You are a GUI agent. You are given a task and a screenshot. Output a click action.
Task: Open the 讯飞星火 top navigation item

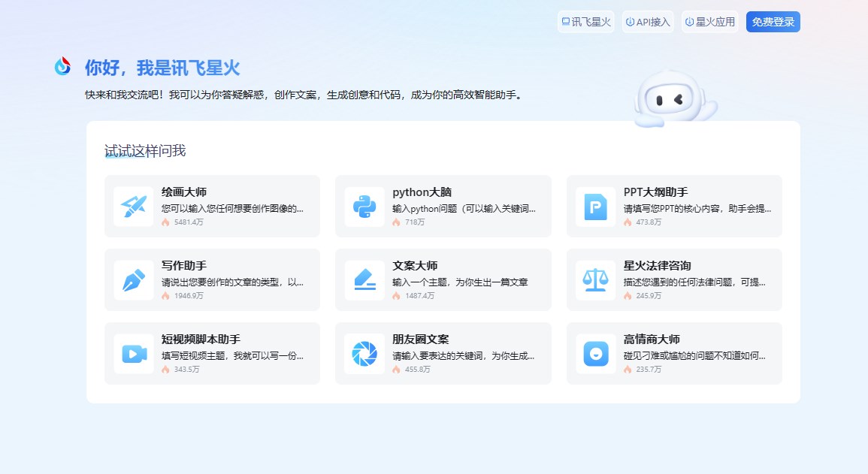(585, 22)
